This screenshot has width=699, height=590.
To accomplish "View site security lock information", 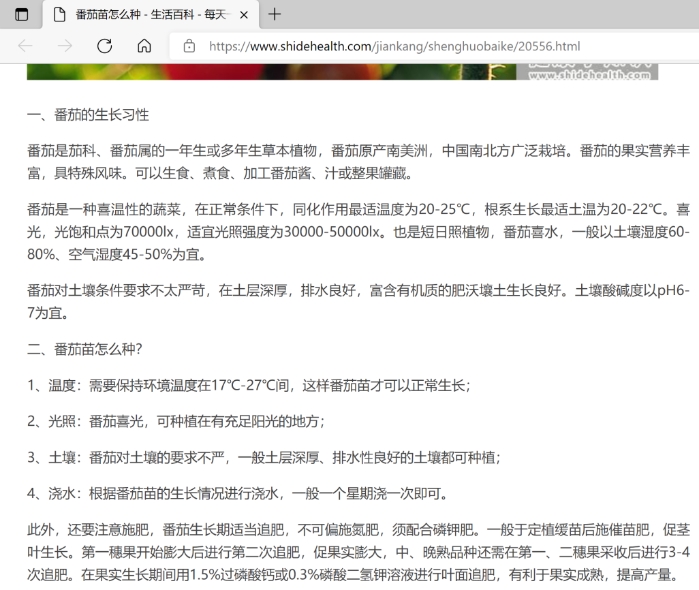I will click(189, 46).
